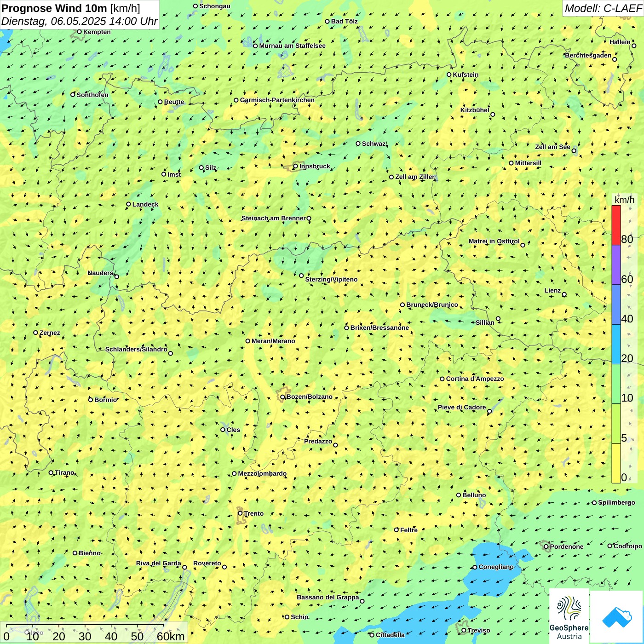The width and height of the screenshot is (644, 644).
Task: Select the dark blue 40–60 km/h legend segment
Action: point(616,305)
